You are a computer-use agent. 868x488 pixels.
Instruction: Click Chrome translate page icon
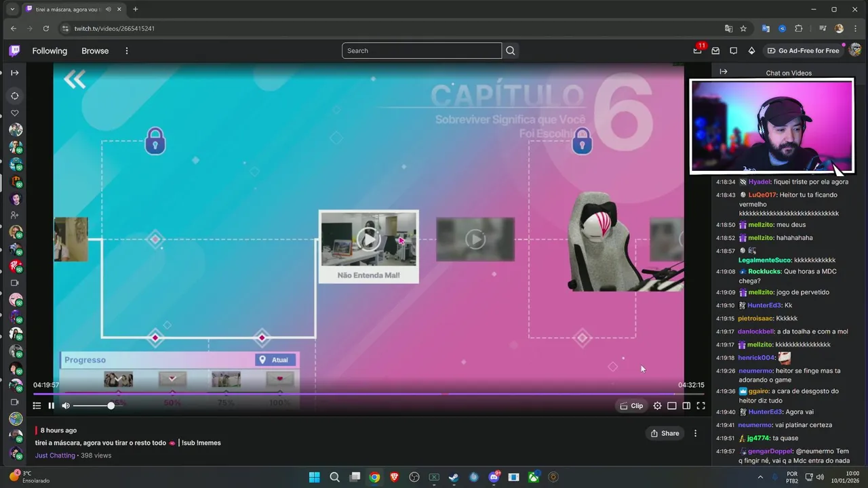(728, 28)
